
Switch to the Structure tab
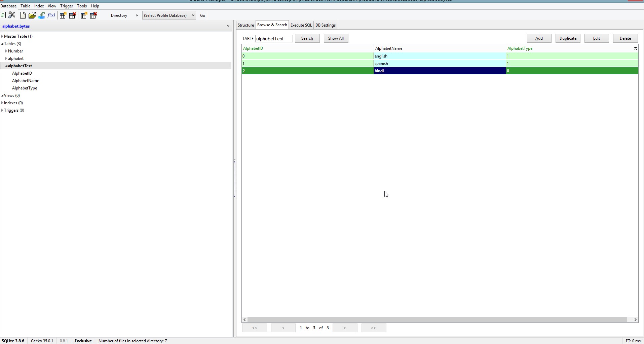pos(246,25)
